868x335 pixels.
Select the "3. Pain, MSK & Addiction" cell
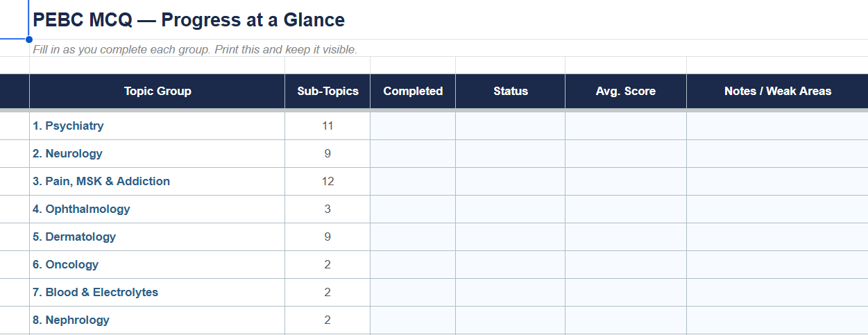click(158, 182)
